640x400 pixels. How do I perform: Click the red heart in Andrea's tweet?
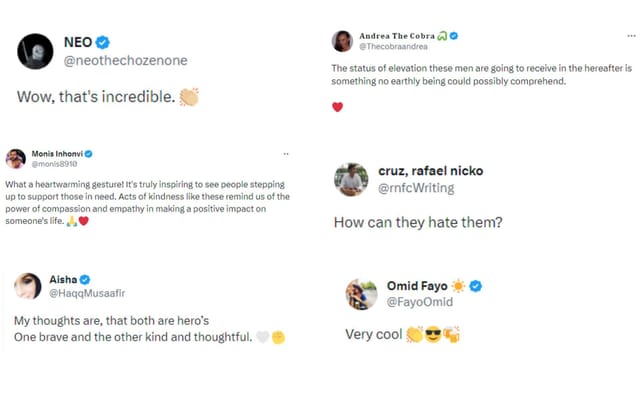click(337, 106)
